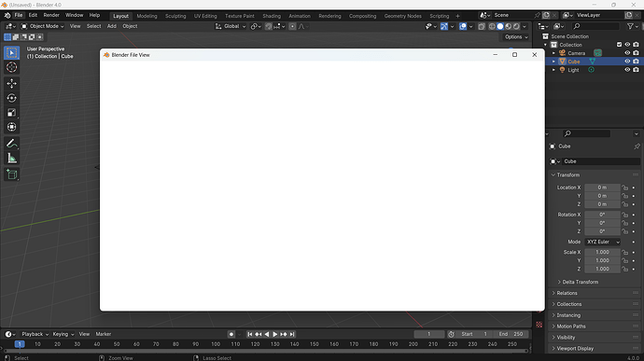The height and width of the screenshot is (361, 644).
Task: Hide Cube in viewport using eye icon
Action: (627, 62)
